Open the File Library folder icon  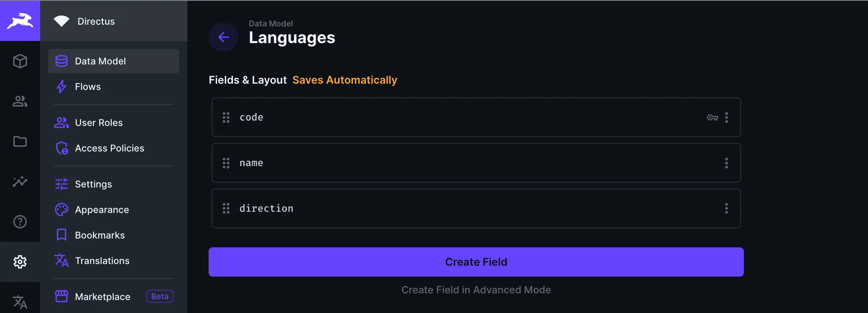tap(20, 141)
